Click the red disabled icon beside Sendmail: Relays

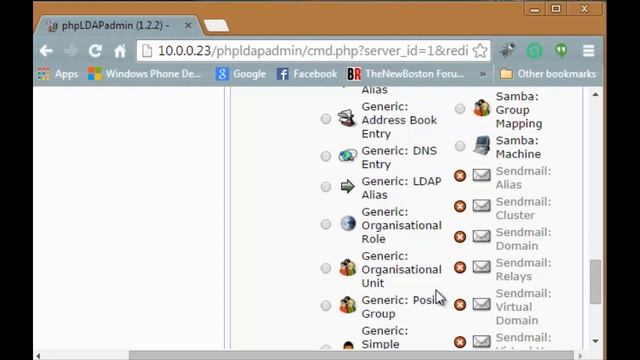pos(460,267)
